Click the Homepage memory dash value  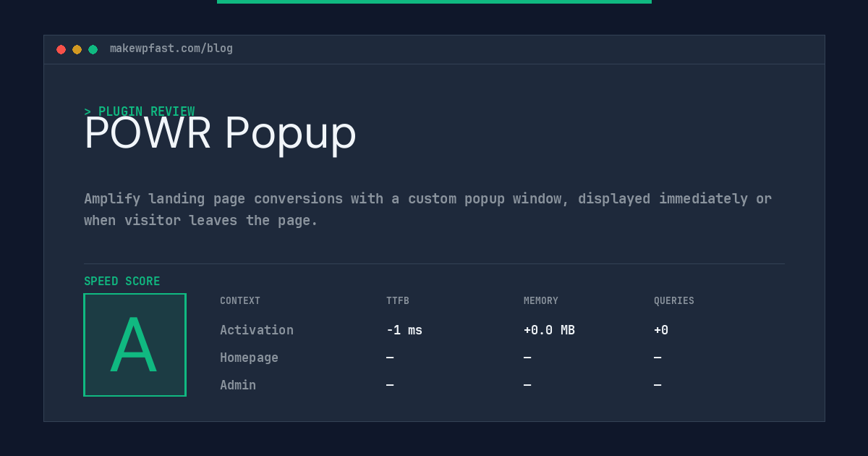[527, 358]
